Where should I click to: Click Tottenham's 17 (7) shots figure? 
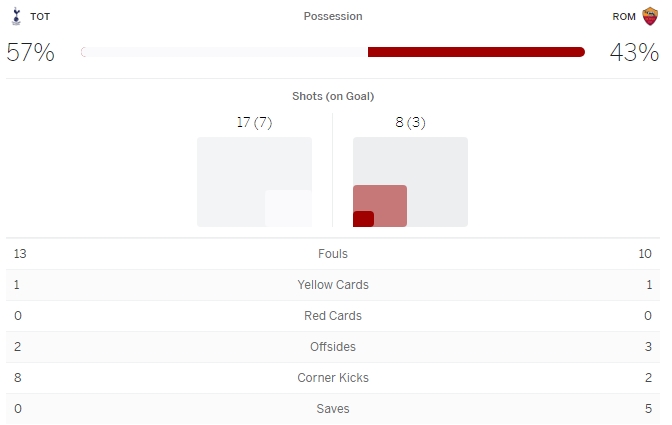pos(254,123)
